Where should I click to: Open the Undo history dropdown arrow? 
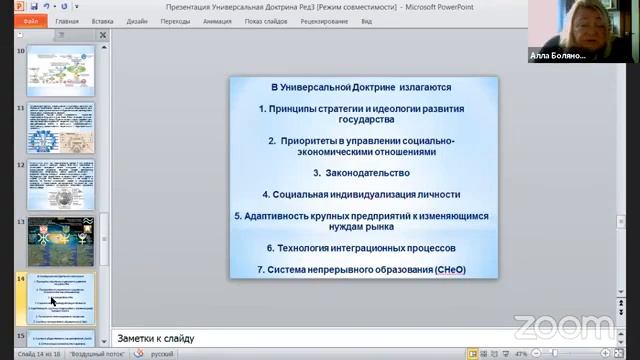(x=54, y=7)
